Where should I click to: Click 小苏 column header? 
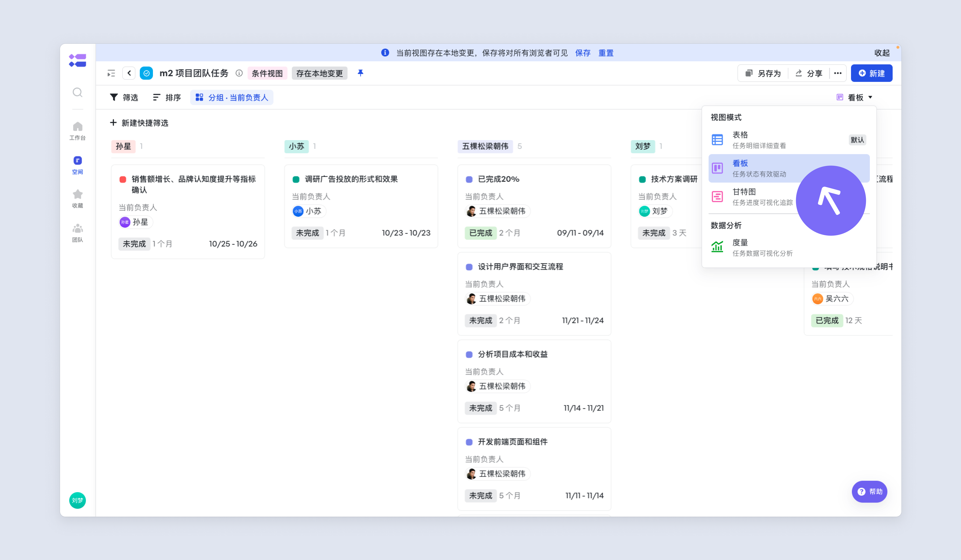[x=297, y=146]
